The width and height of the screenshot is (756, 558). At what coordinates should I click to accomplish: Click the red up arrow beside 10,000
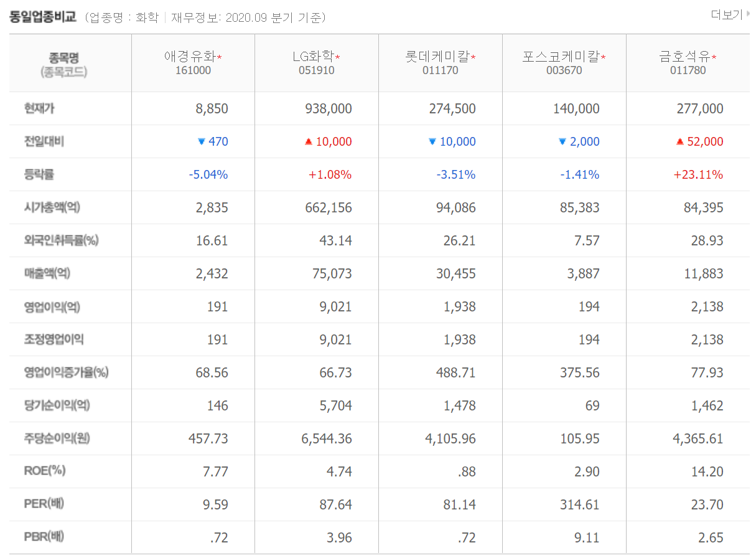[x=308, y=142]
